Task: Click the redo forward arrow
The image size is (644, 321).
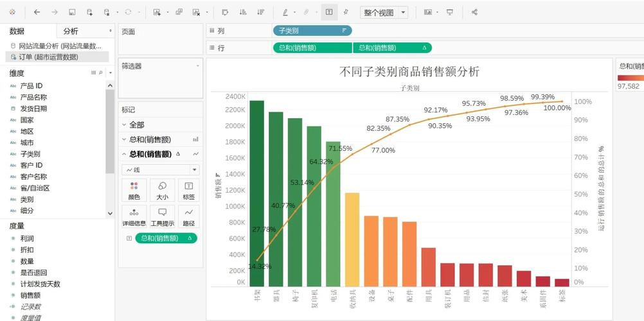Action: coord(55,12)
